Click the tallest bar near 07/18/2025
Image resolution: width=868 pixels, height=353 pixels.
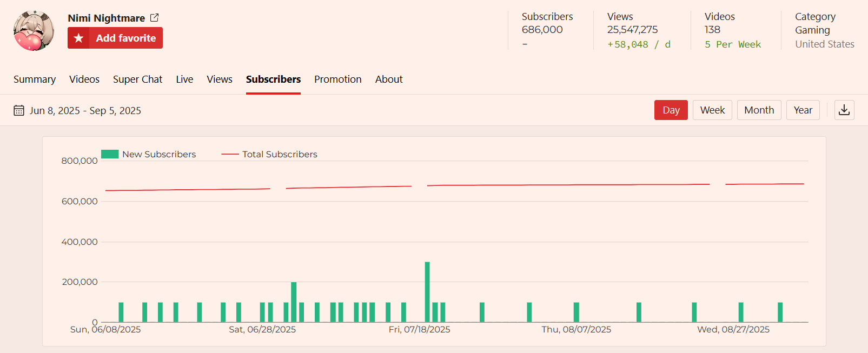click(x=427, y=292)
